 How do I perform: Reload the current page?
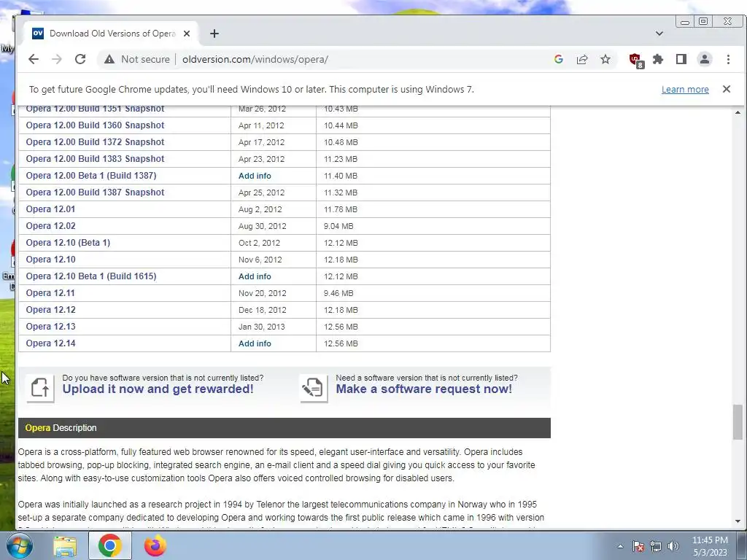tap(80, 59)
